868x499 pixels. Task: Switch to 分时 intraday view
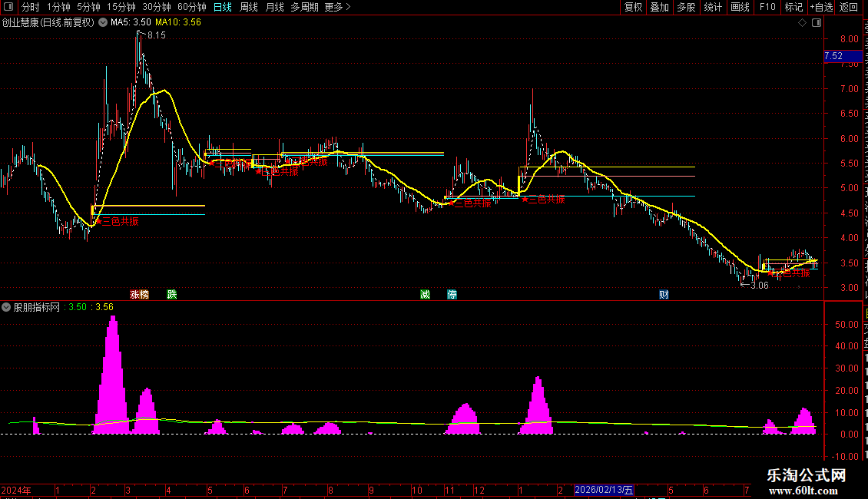click(31, 7)
